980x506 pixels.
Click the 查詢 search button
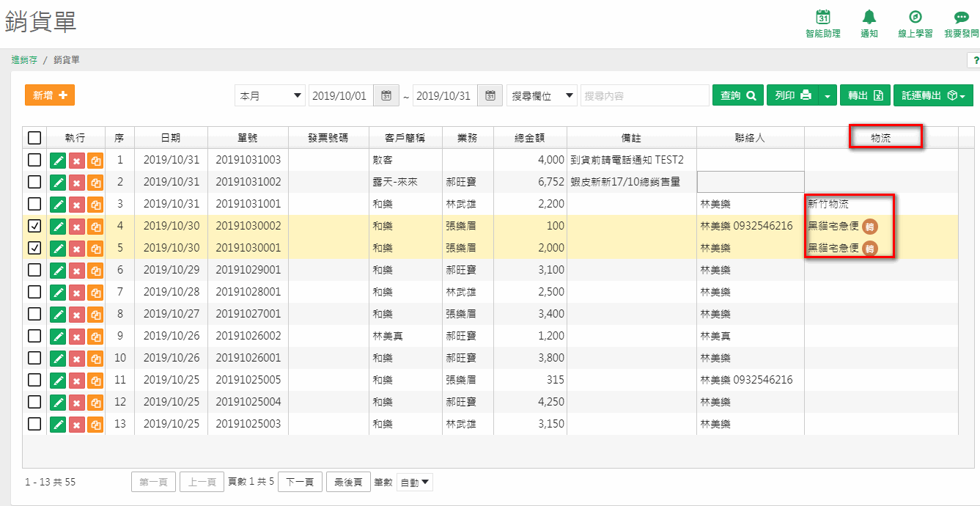[x=738, y=95]
